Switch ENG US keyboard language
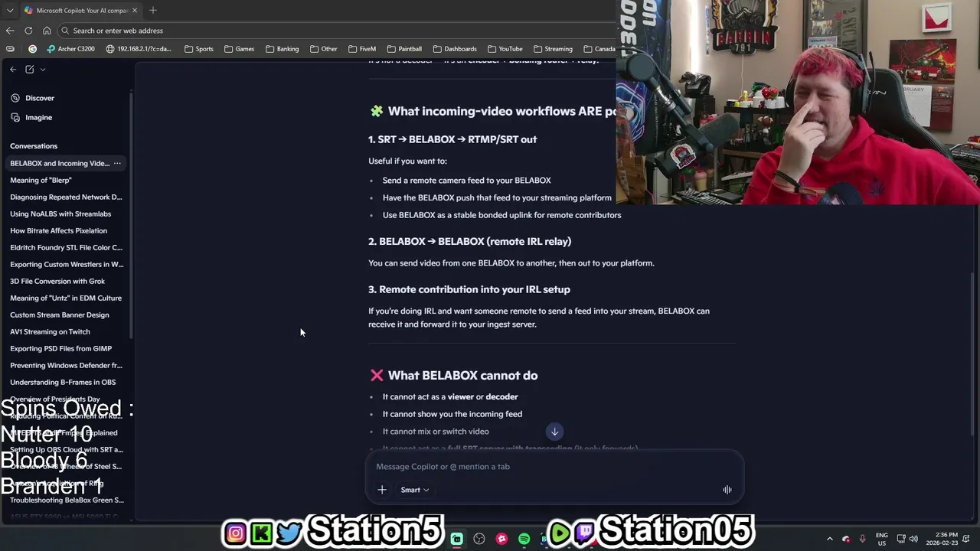The width and height of the screenshot is (980, 551). point(882,539)
